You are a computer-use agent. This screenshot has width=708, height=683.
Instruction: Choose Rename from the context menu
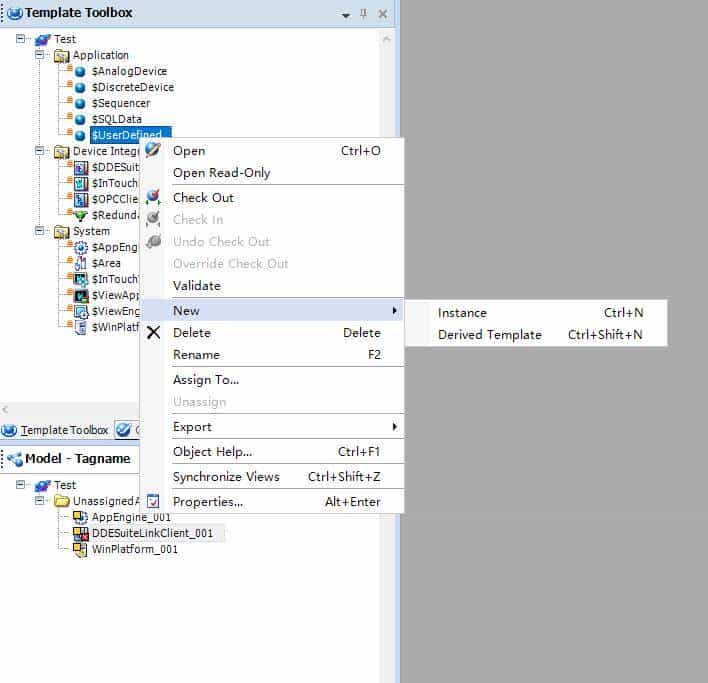(273, 355)
